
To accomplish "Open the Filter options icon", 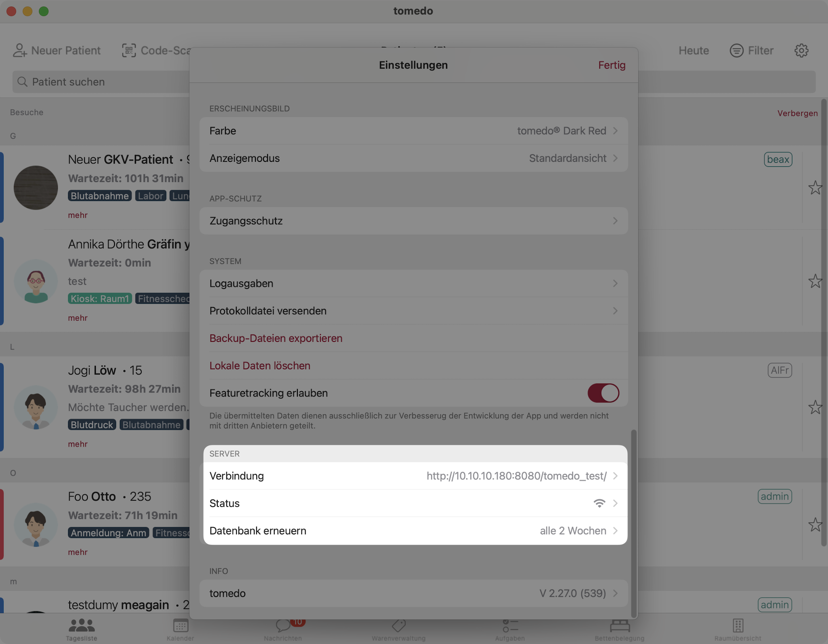I will coord(737,51).
